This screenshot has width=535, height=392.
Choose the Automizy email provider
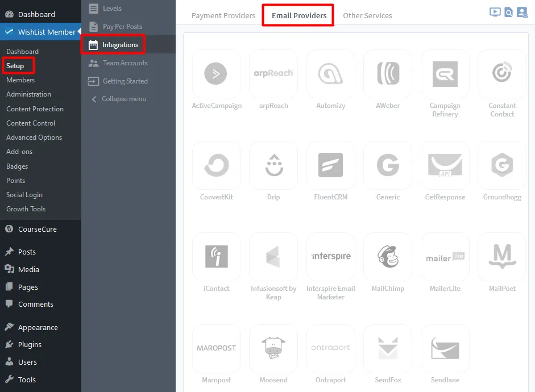331,74
